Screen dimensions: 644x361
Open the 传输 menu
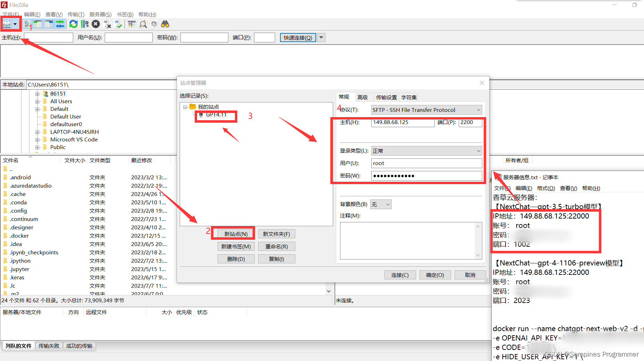pos(76,14)
